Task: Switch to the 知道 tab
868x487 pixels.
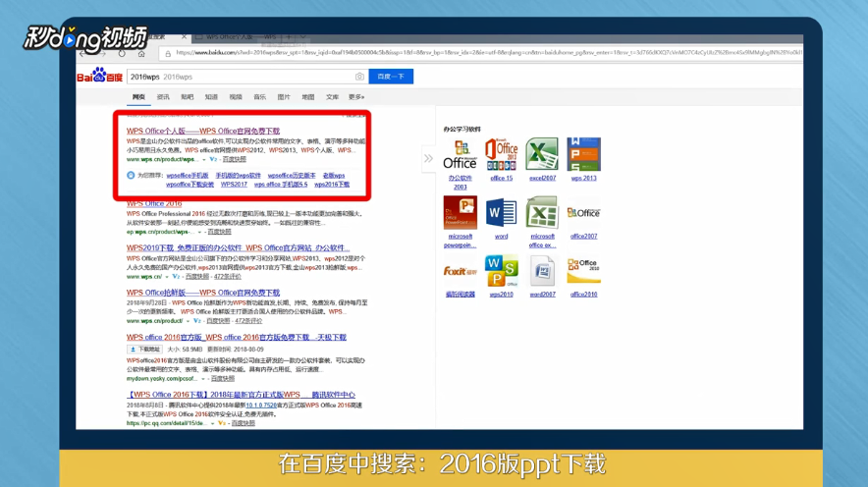Action: pos(211,97)
